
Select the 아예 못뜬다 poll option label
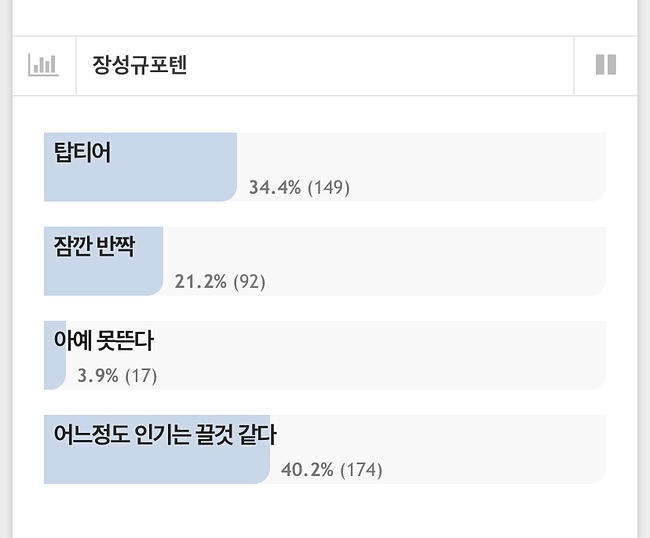coord(104,341)
